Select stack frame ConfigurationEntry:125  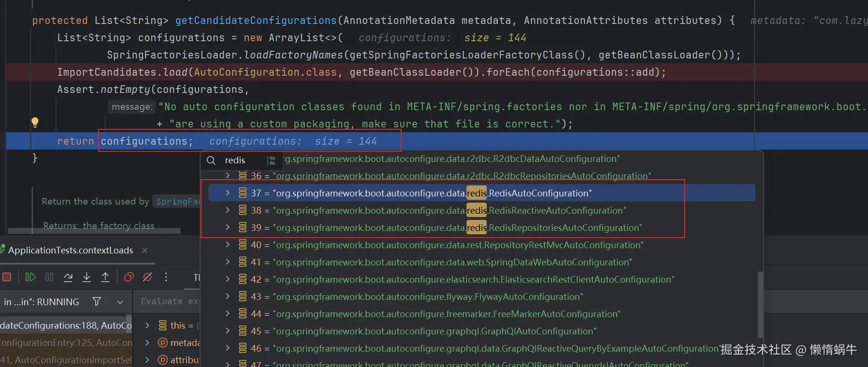coord(66,343)
